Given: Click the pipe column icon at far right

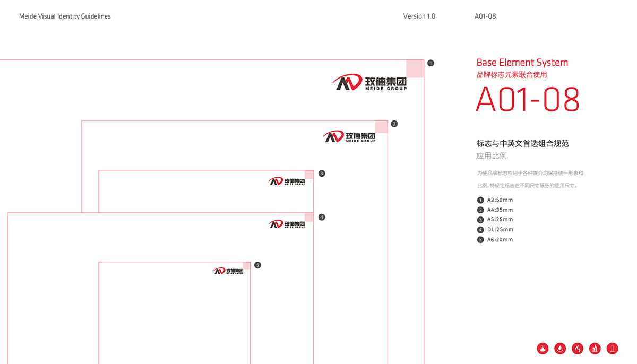Looking at the screenshot, I should [x=612, y=349].
